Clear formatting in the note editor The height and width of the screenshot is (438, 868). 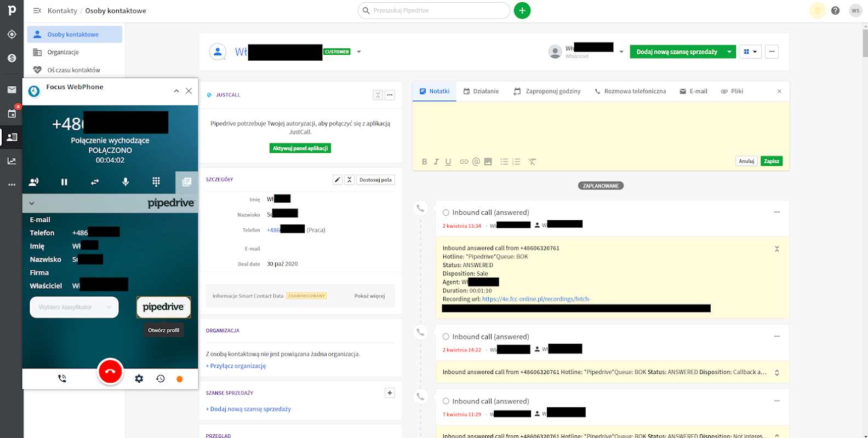[x=532, y=162]
